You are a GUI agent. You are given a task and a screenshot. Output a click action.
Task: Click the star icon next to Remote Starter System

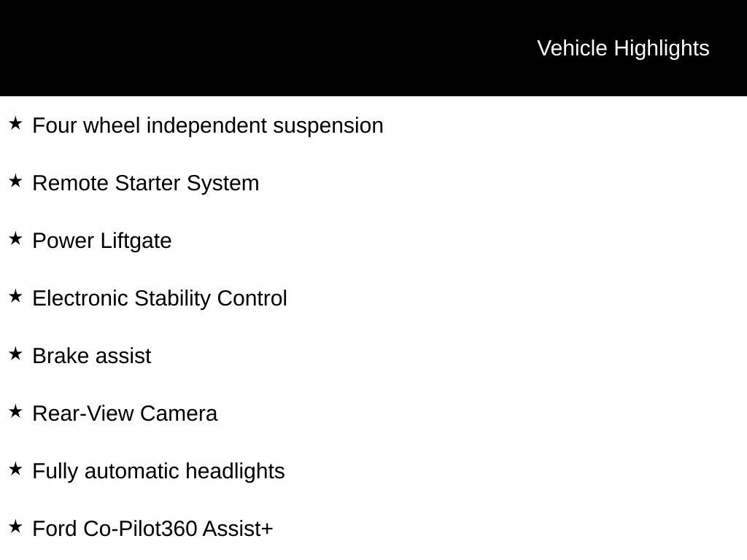(x=15, y=182)
